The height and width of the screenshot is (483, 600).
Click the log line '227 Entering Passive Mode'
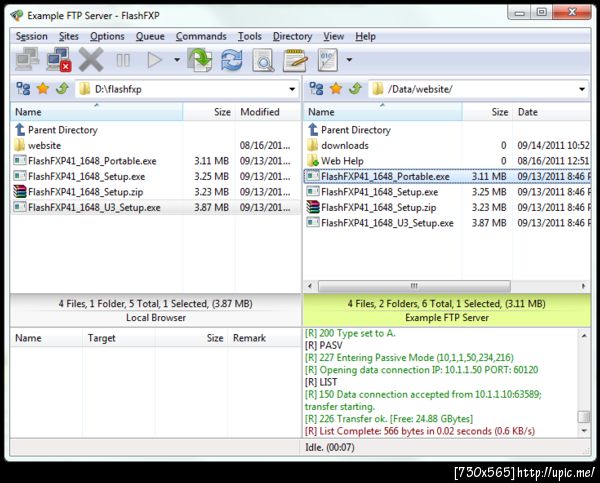pos(409,357)
